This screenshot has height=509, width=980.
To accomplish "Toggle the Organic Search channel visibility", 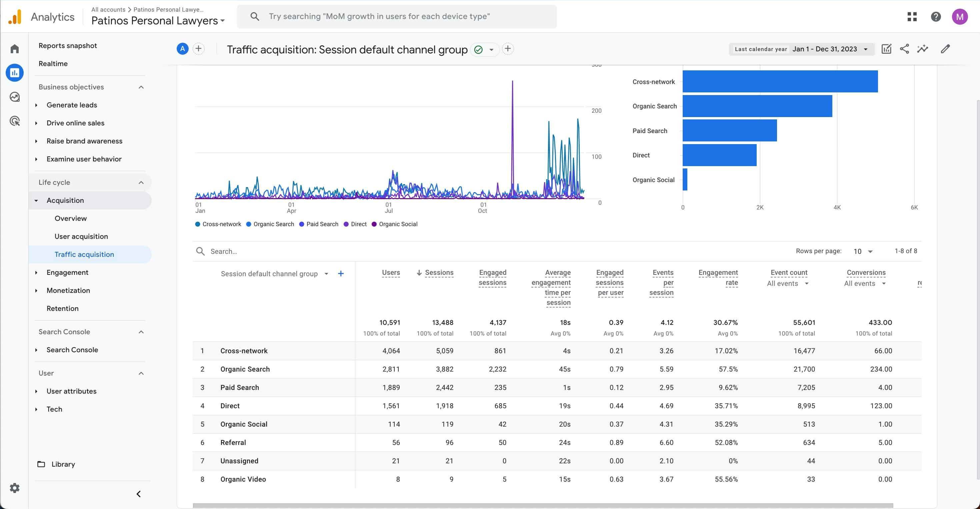I will tap(271, 224).
